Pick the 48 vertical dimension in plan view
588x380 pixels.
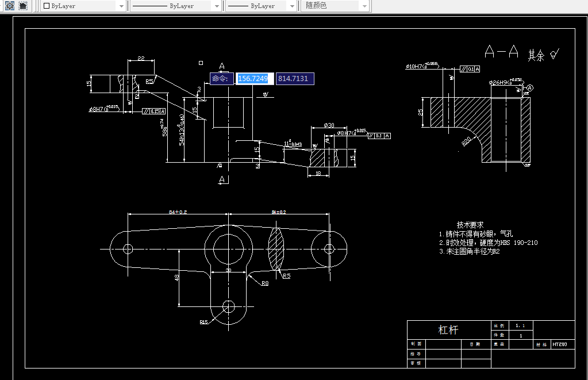tap(176, 278)
